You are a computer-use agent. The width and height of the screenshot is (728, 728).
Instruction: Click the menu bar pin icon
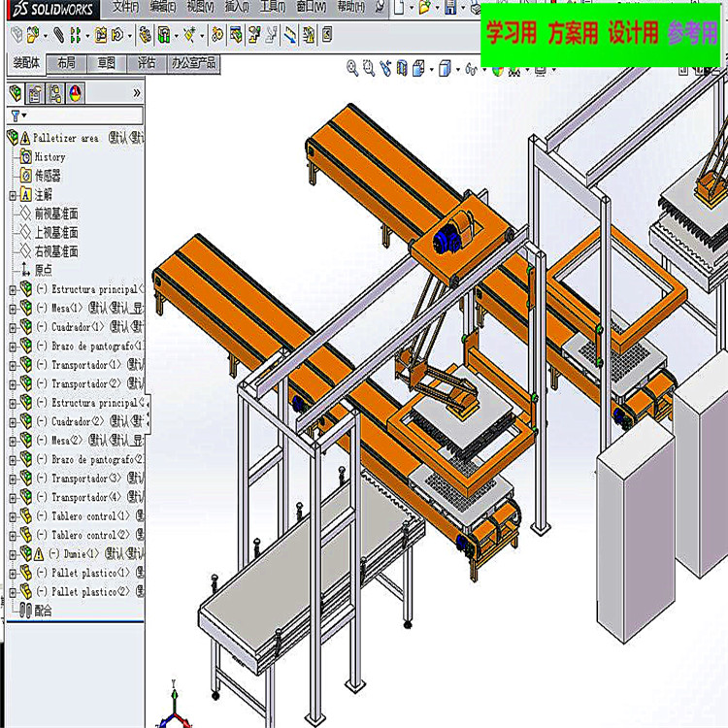(381, 7)
